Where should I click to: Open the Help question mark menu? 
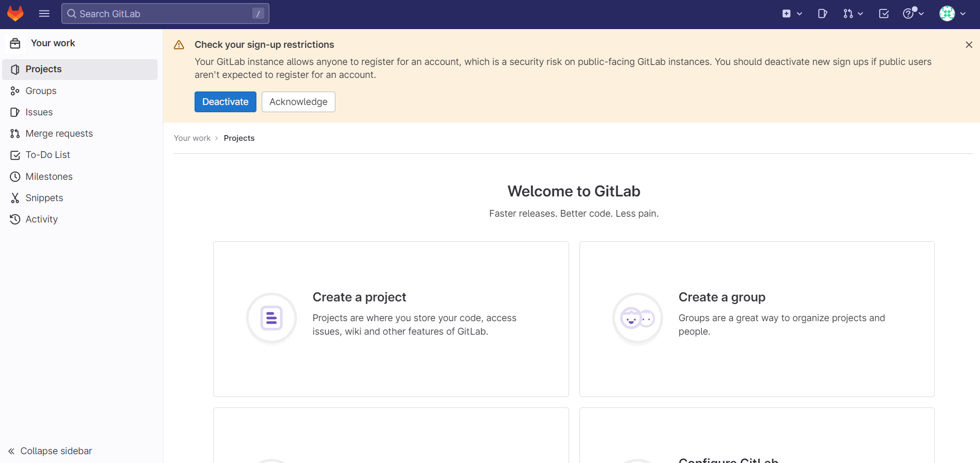point(913,14)
